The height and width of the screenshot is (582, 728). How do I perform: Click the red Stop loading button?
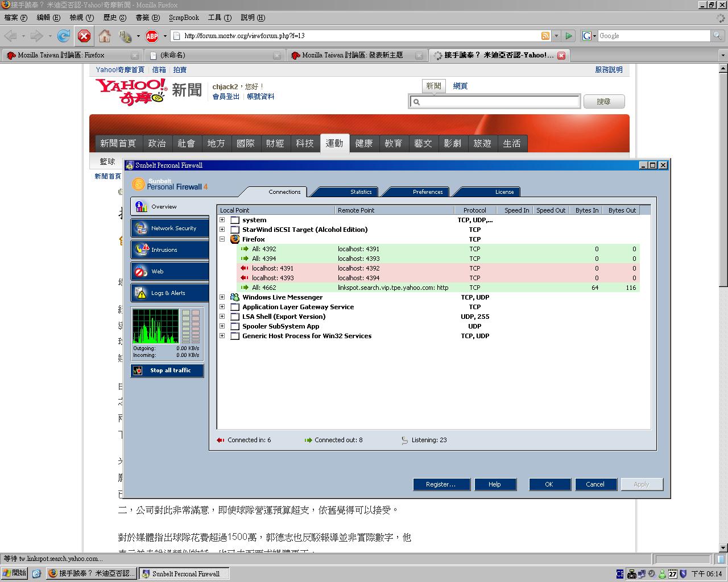(84, 36)
